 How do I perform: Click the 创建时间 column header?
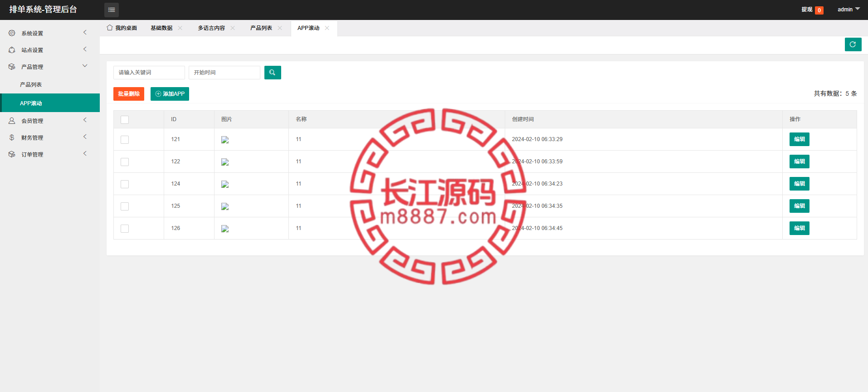(x=523, y=119)
